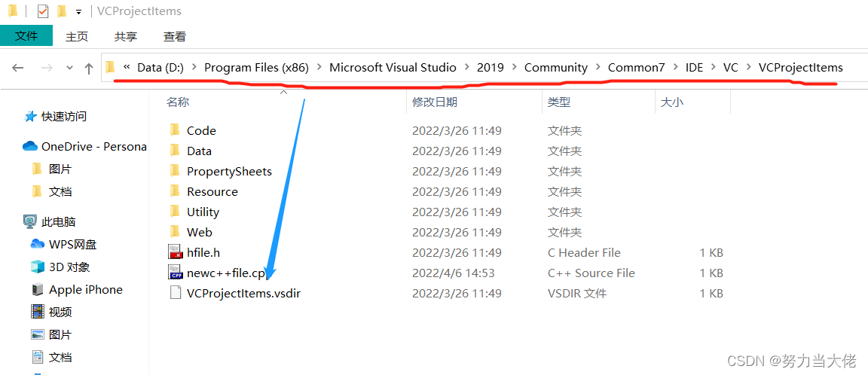Navigate to 2019 breadcrumb

(x=491, y=68)
